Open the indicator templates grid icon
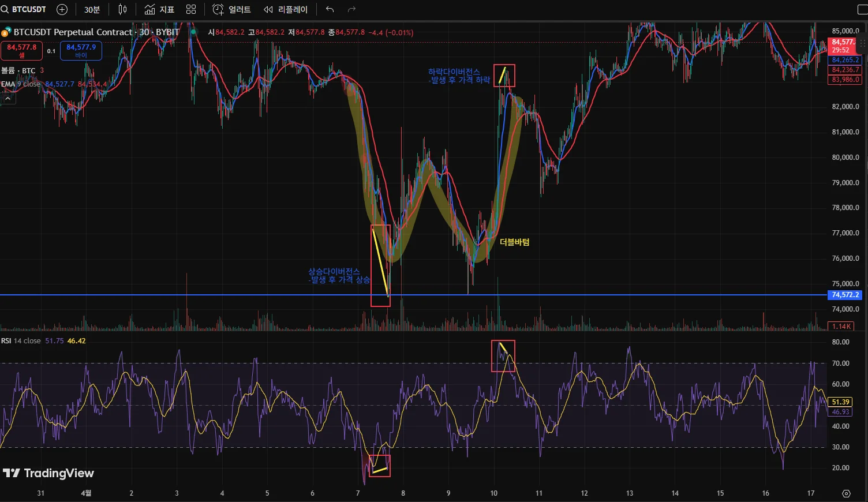 click(191, 9)
